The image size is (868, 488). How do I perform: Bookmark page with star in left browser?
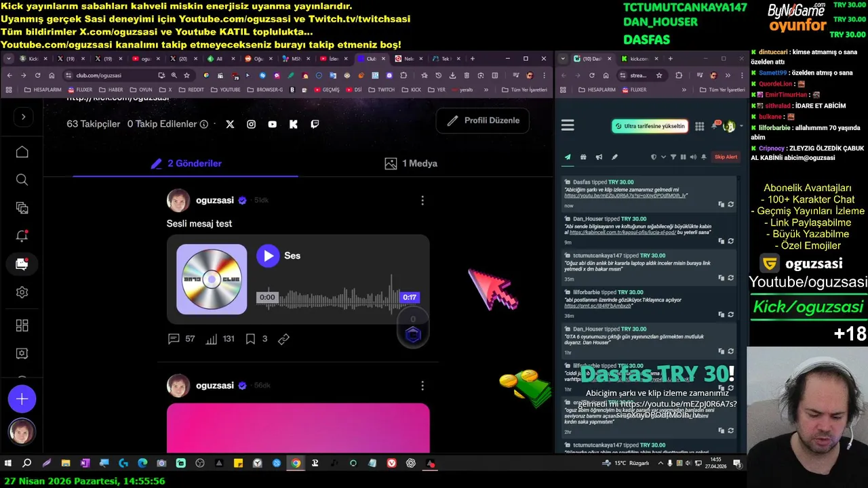click(186, 75)
